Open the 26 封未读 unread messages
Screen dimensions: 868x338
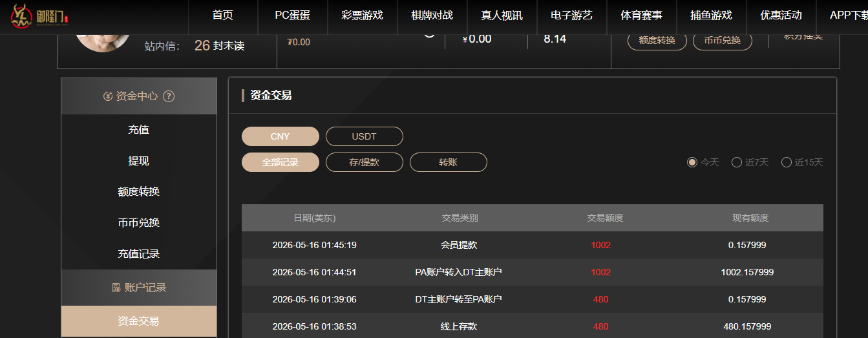219,46
